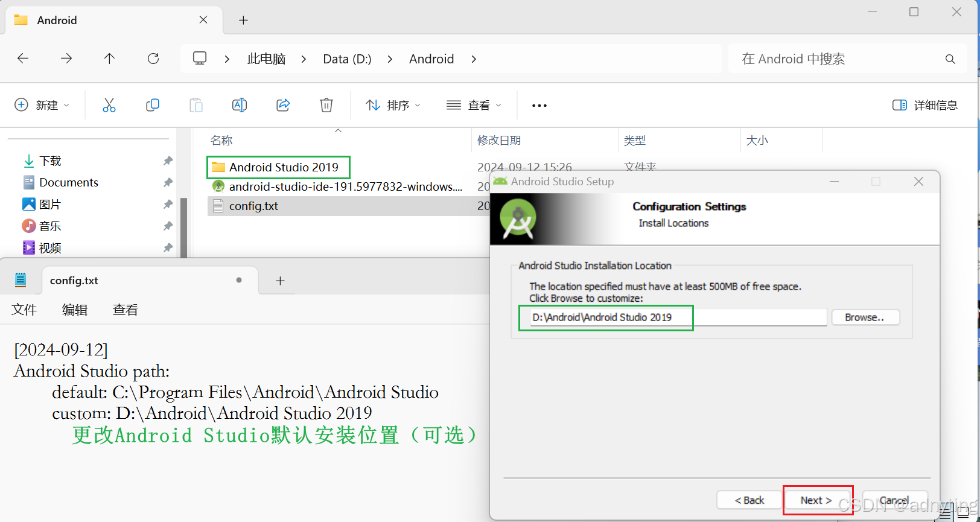
Task: Unpin 下载 using its pin icon
Action: click(x=168, y=161)
